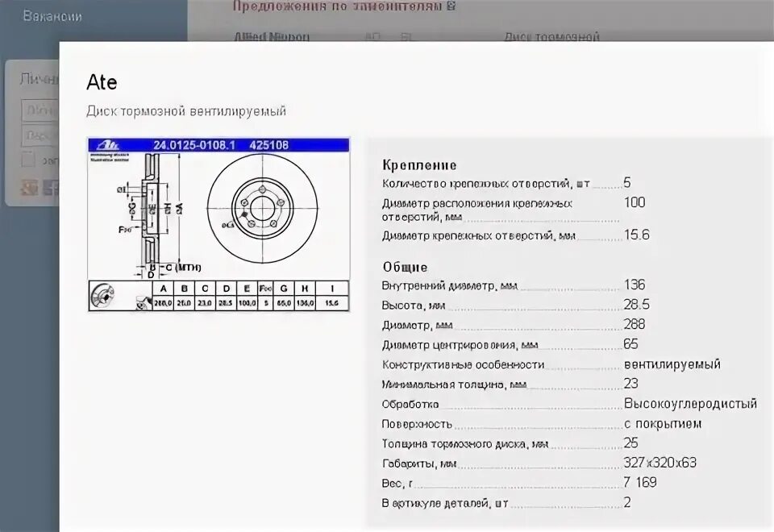The height and width of the screenshot is (532, 774).
Task: Click the Диск тормозной вентилируемый subtitle
Action: (x=186, y=111)
